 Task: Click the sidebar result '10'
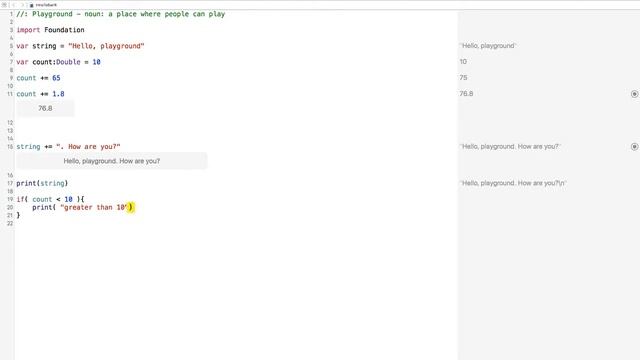[463, 62]
